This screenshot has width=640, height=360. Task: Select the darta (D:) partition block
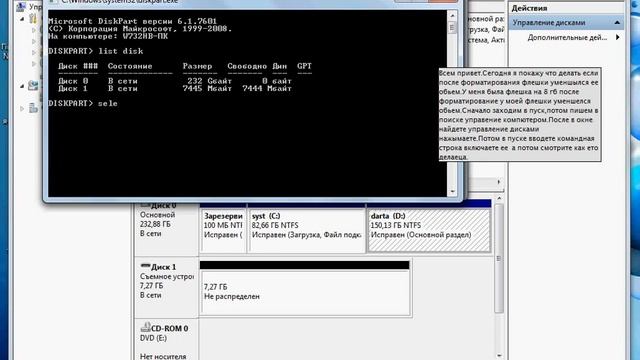(x=429, y=230)
